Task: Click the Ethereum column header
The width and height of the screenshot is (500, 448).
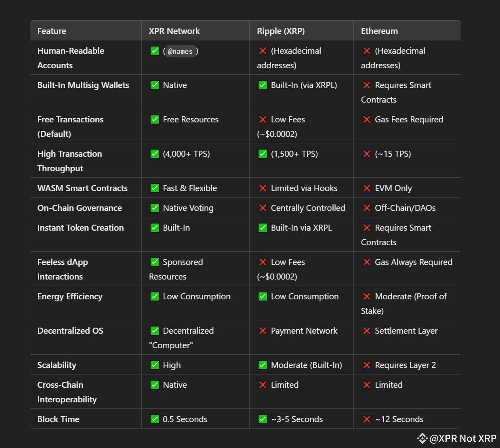Action: 379,31
